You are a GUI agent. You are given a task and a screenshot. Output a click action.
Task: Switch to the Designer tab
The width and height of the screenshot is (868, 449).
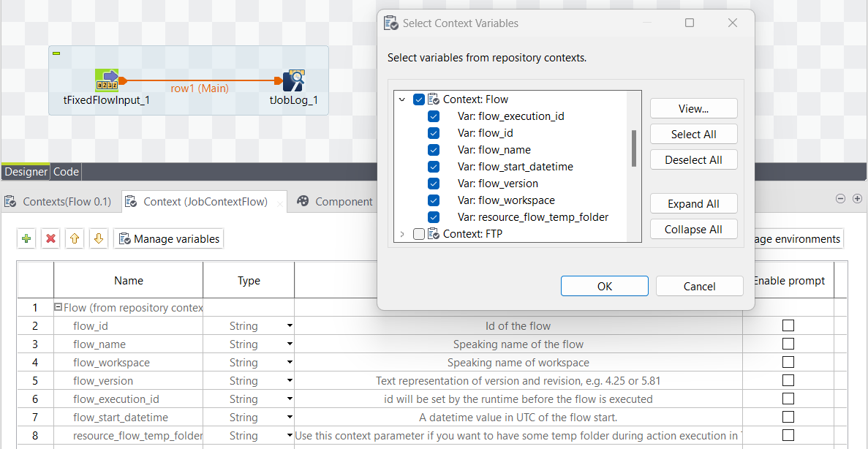pos(26,171)
